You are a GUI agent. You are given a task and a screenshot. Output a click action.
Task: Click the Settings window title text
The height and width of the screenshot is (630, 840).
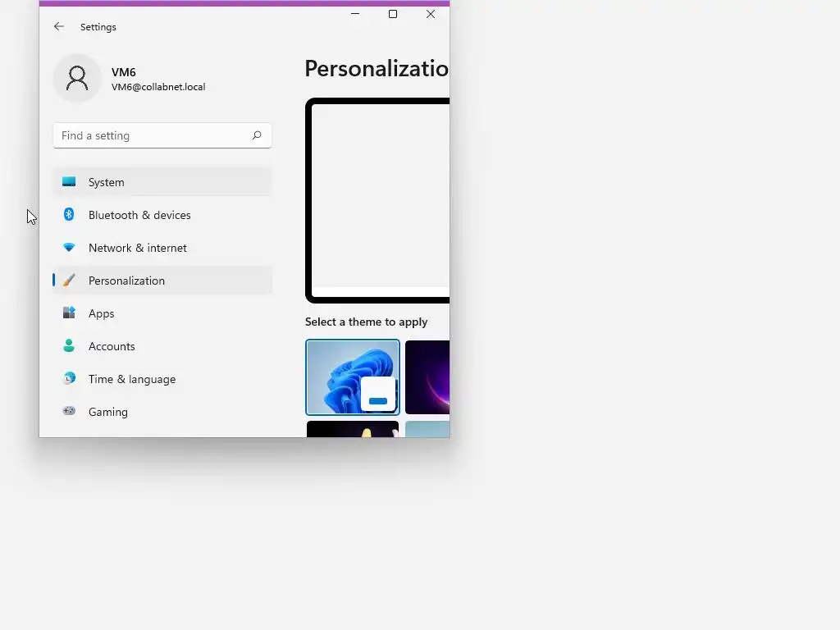[98, 27]
